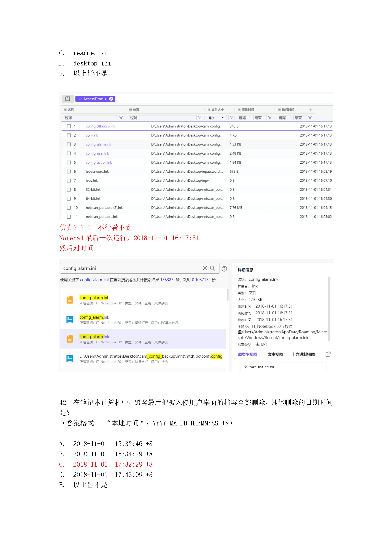The image size is (392, 555).
Task: Check the box for 64-bit.lnk
Action: pos(69,199)
